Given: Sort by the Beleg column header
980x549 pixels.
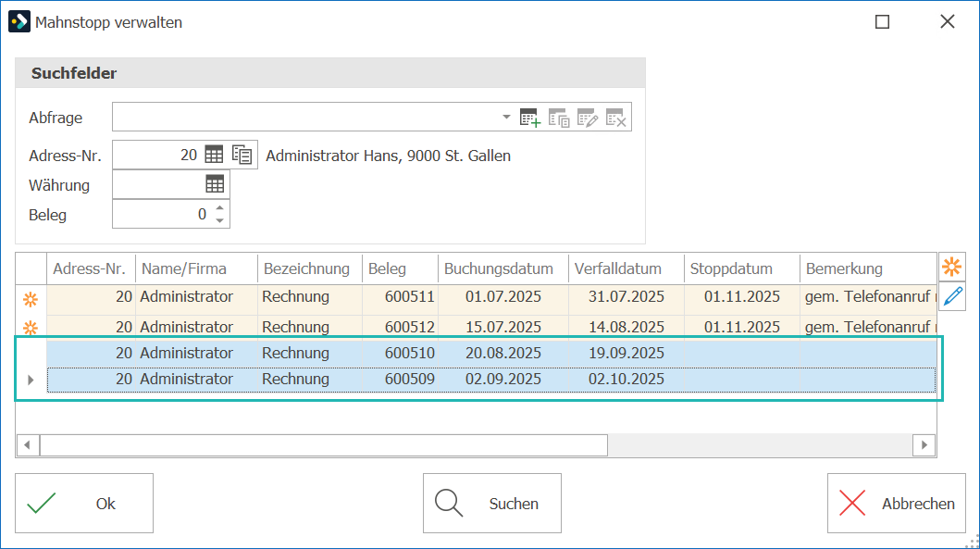Looking at the screenshot, I should point(400,268).
